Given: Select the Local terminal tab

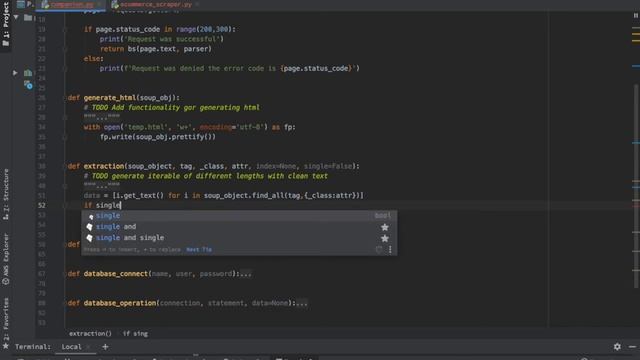Looking at the screenshot, I should tap(71, 347).
